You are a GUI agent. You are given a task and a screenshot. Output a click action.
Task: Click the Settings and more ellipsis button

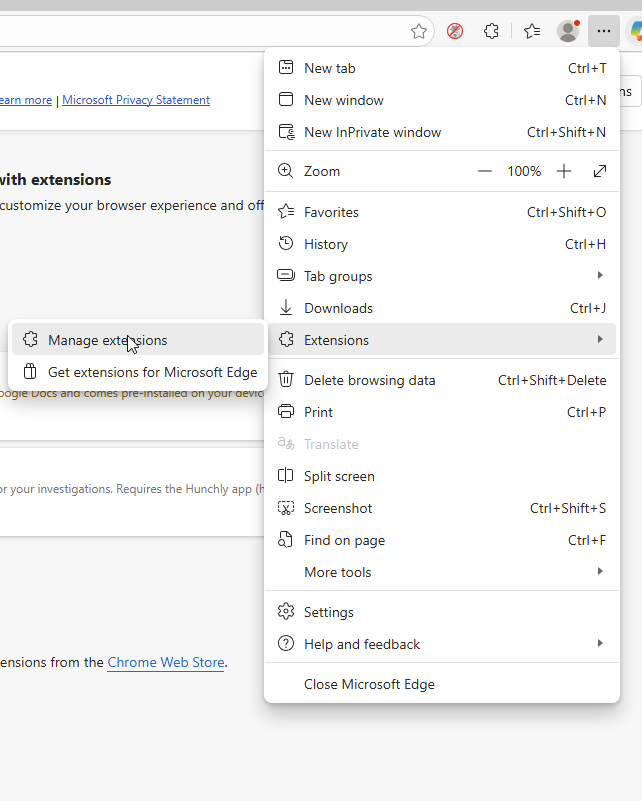click(603, 31)
